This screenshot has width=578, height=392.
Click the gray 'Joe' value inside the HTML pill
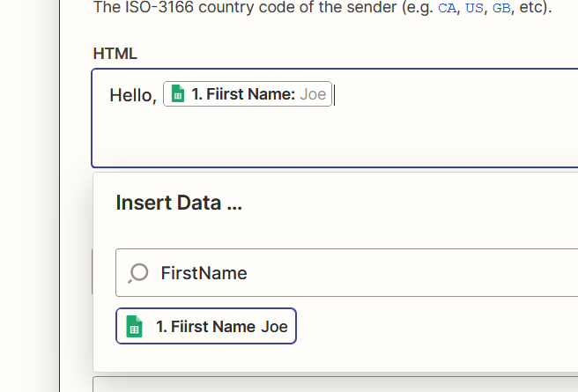[313, 94]
